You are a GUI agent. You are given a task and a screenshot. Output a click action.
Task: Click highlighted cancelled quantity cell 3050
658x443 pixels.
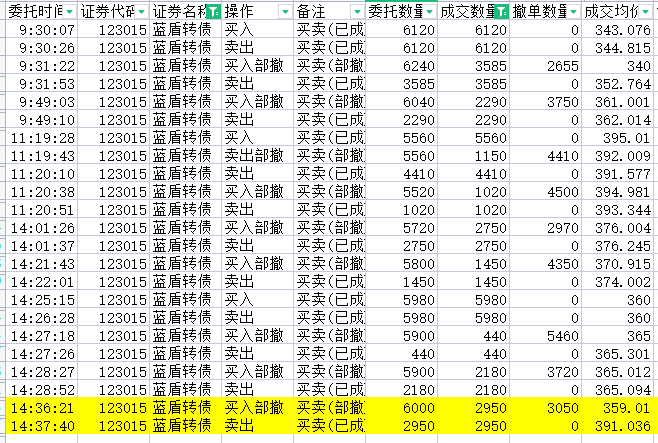[x=546, y=408]
